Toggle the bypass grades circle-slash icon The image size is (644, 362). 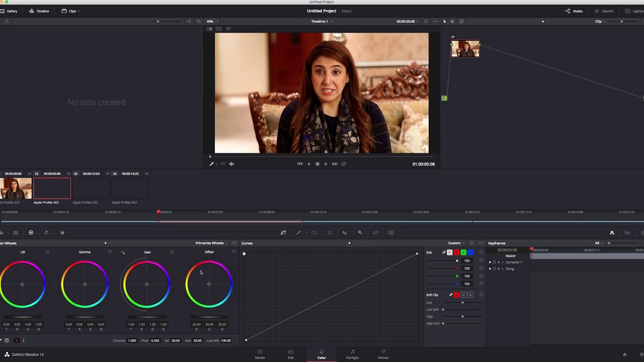461,22
